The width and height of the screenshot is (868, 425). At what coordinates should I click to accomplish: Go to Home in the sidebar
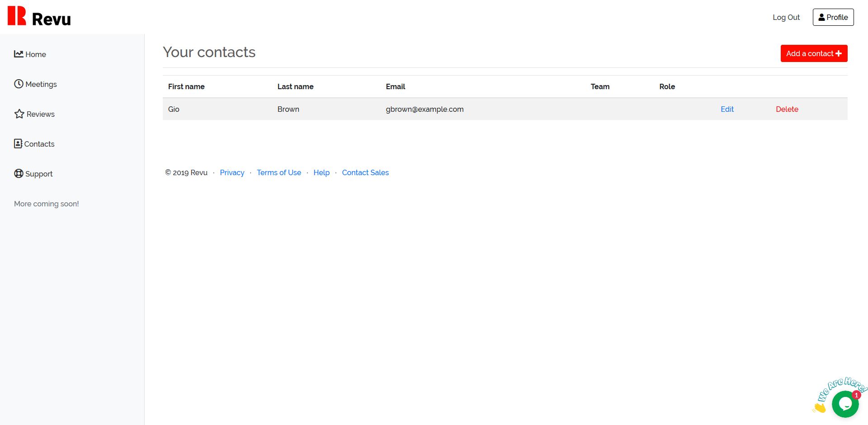coord(30,54)
